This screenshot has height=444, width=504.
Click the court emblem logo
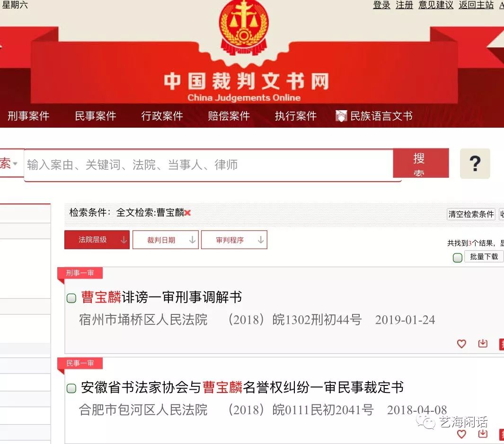pos(244,27)
